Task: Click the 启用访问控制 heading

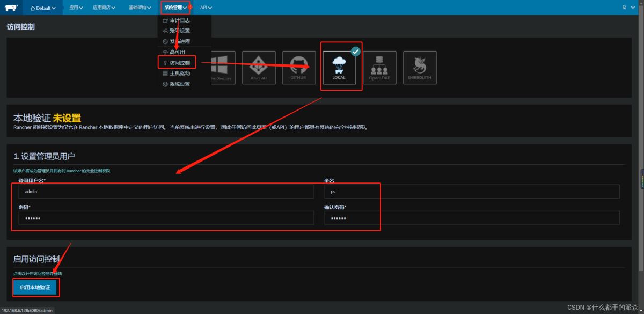Action: 35,259
